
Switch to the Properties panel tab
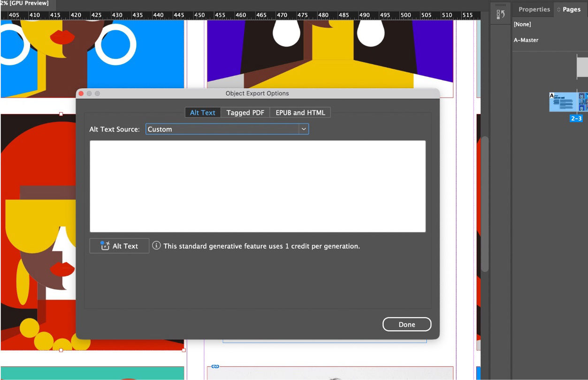[533, 9]
